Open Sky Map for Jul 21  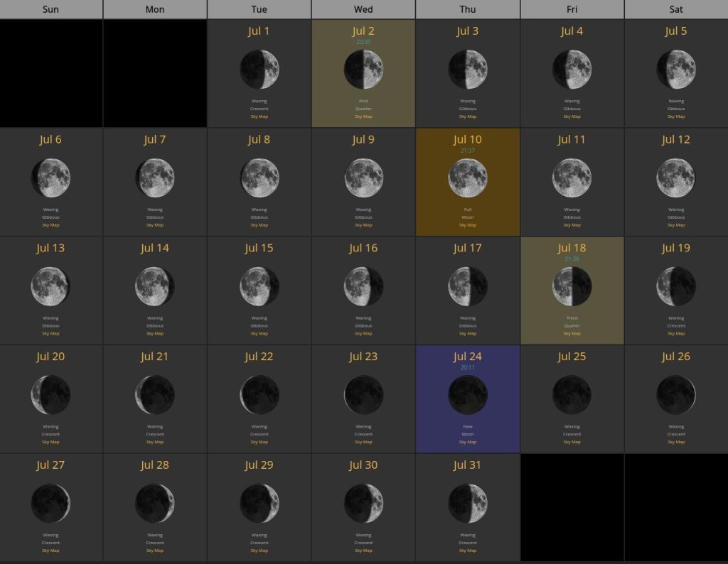click(155, 442)
